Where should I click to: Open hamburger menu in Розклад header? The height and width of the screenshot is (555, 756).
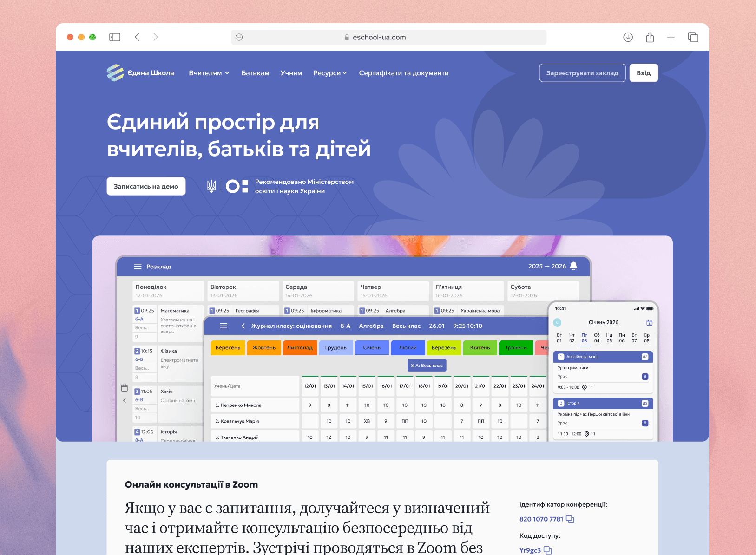tap(138, 267)
